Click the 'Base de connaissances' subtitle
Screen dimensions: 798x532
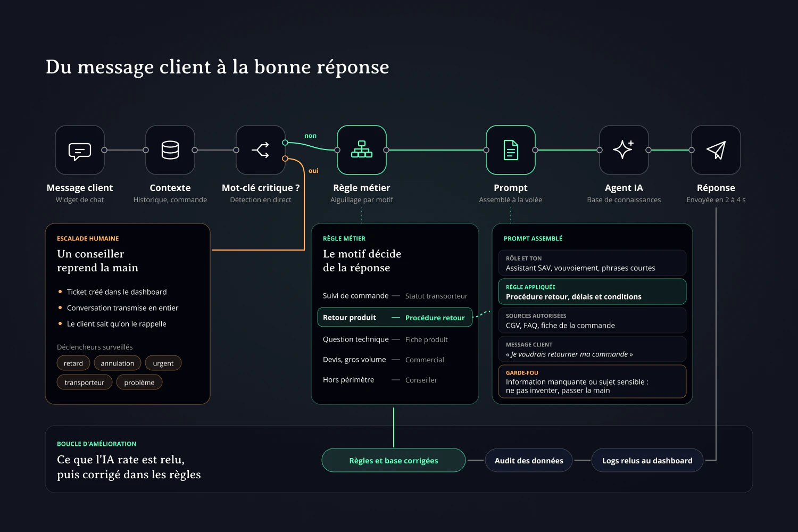[624, 200]
